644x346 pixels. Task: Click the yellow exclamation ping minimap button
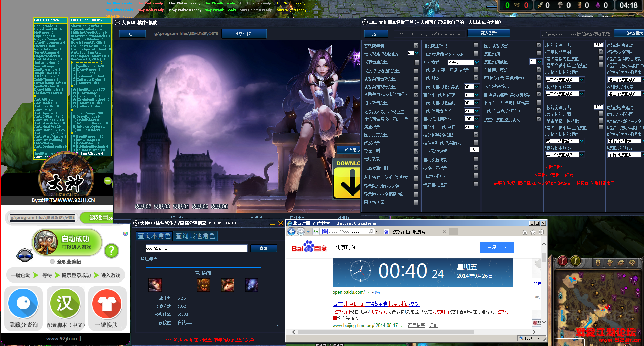coord(575,261)
